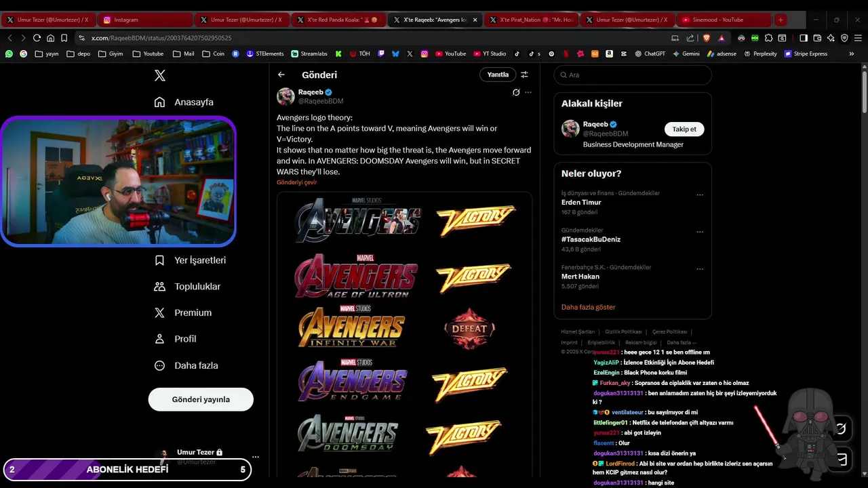Click the Yanıtla button

pyautogui.click(x=498, y=75)
